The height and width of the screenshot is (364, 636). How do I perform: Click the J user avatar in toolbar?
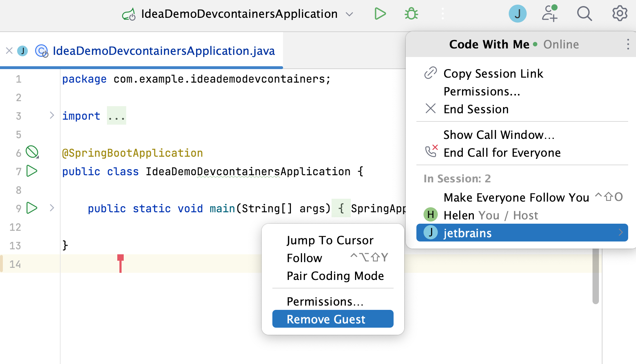517,14
